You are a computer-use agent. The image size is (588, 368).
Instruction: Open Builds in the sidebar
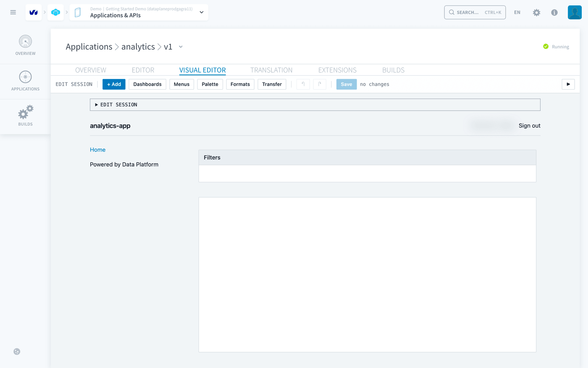pyautogui.click(x=25, y=116)
